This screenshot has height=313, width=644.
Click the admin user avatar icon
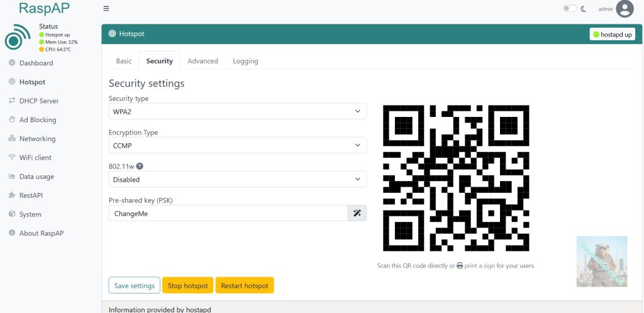625,9
